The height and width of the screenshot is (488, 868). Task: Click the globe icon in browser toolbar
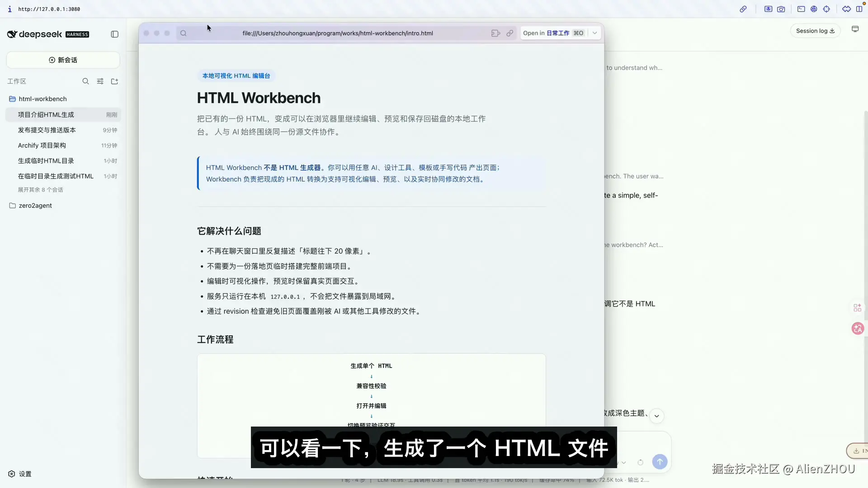(814, 9)
